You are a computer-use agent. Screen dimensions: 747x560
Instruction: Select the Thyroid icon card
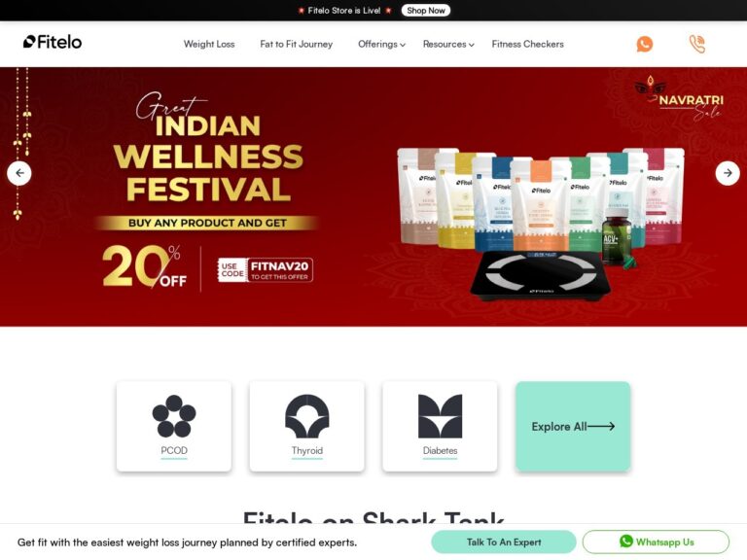306,426
